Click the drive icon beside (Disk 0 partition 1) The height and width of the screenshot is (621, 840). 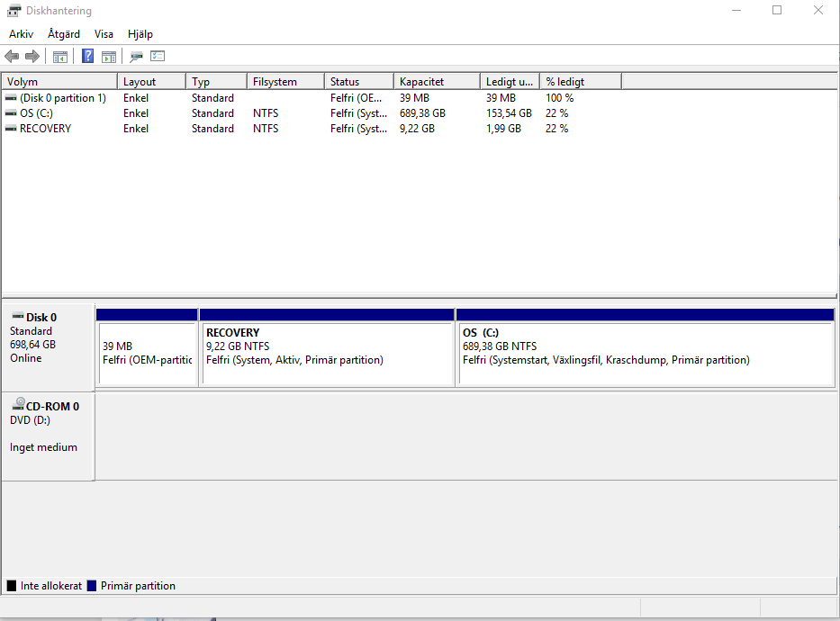click(11, 98)
